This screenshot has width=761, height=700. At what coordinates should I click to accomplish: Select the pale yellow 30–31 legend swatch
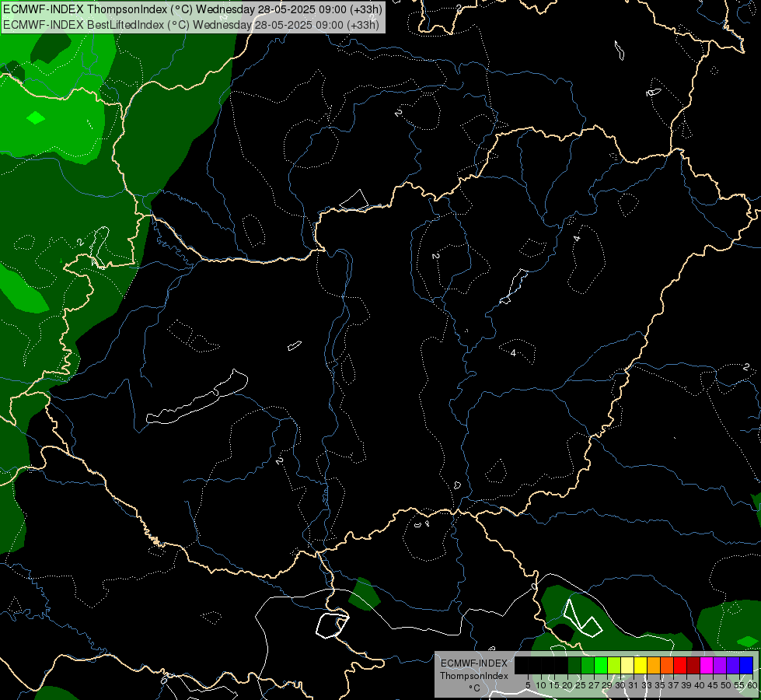pyautogui.click(x=627, y=665)
